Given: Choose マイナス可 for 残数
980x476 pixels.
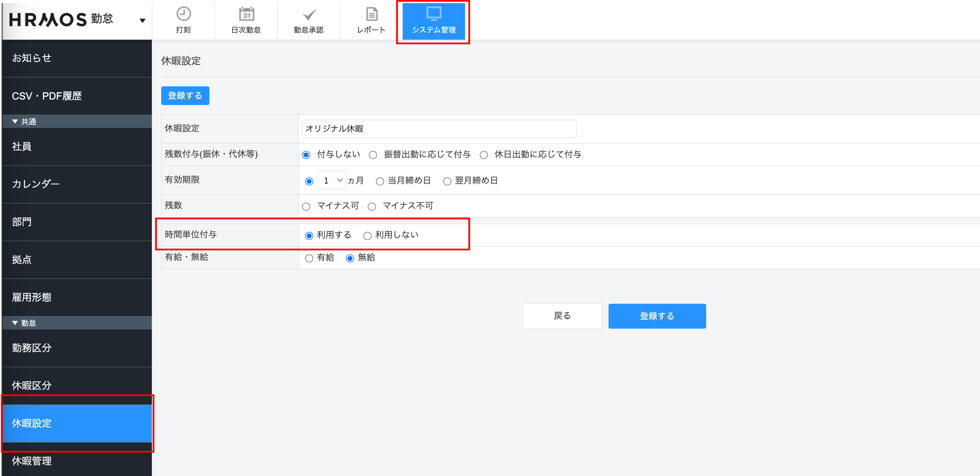Looking at the screenshot, I should (x=306, y=206).
